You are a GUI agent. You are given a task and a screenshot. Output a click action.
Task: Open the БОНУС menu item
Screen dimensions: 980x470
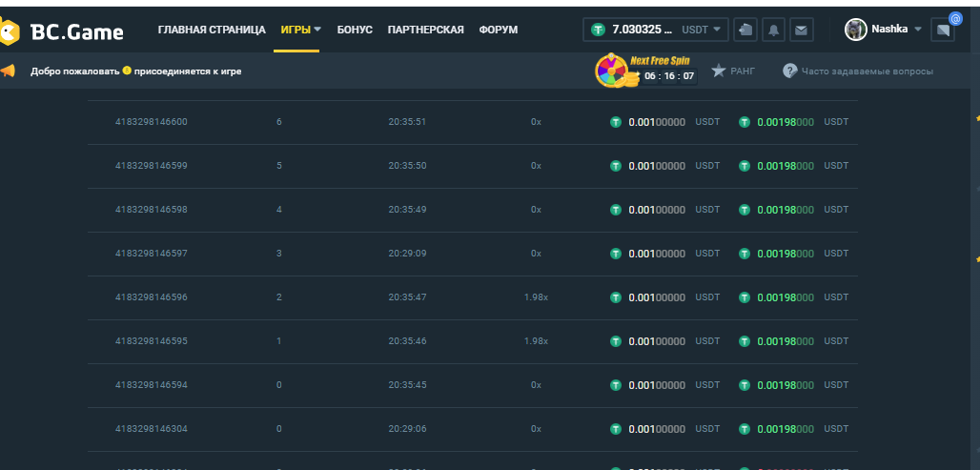point(355,30)
